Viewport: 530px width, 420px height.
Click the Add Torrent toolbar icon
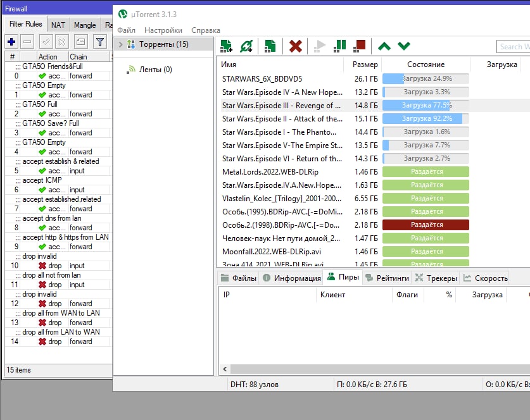[x=226, y=46]
